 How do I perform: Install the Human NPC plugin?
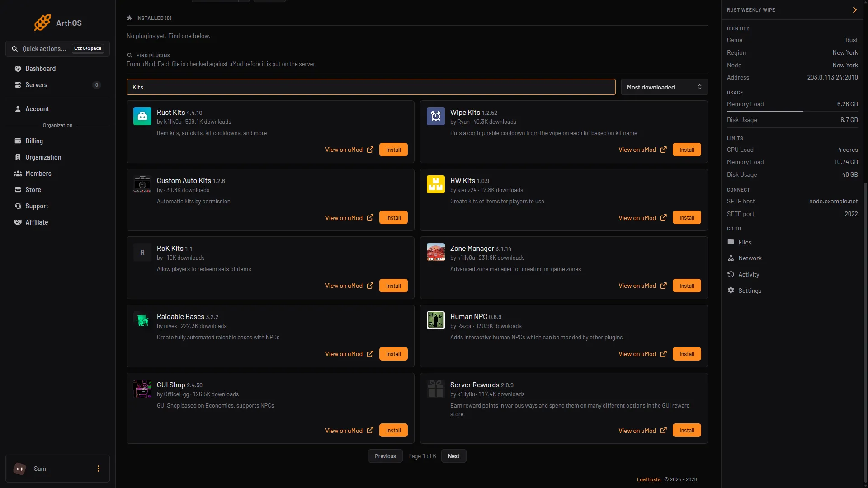pyautogui.click(x=687, y=354)
